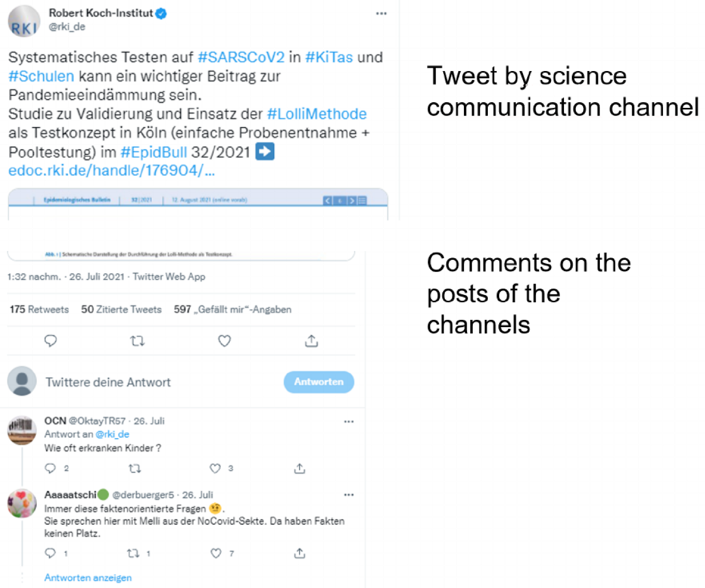Click the #LolliMethode hashtag

317,114
